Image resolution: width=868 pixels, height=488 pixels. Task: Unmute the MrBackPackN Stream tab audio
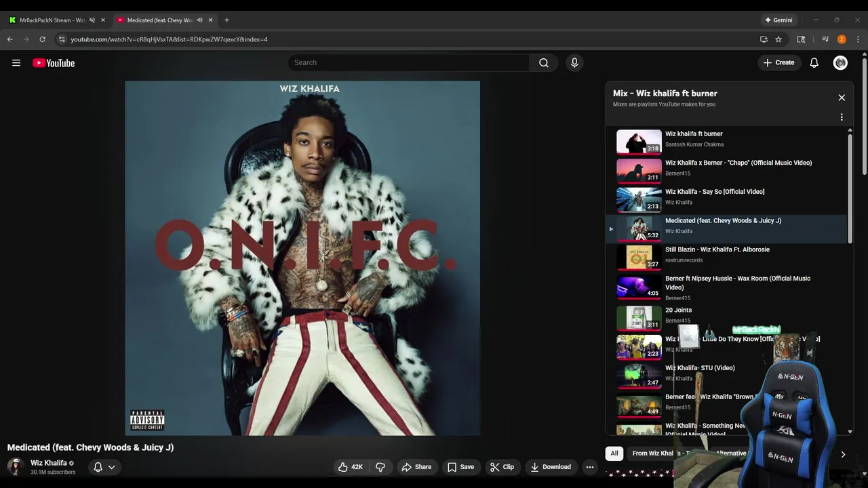click(92, 20)
